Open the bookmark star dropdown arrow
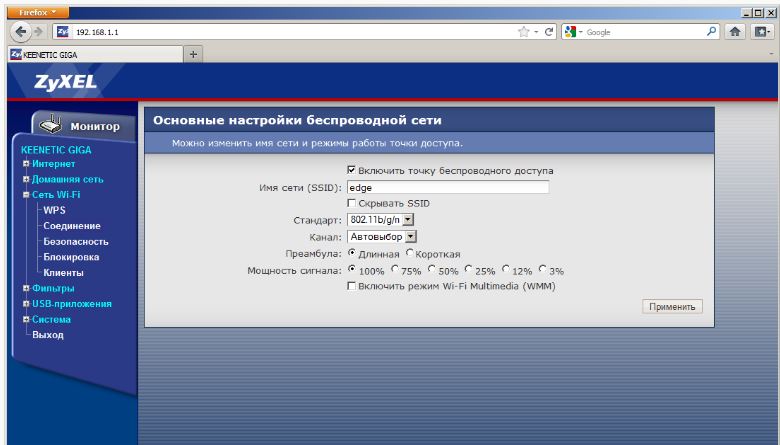The height and width of the screenshot is (445, 780). point(536,32)
